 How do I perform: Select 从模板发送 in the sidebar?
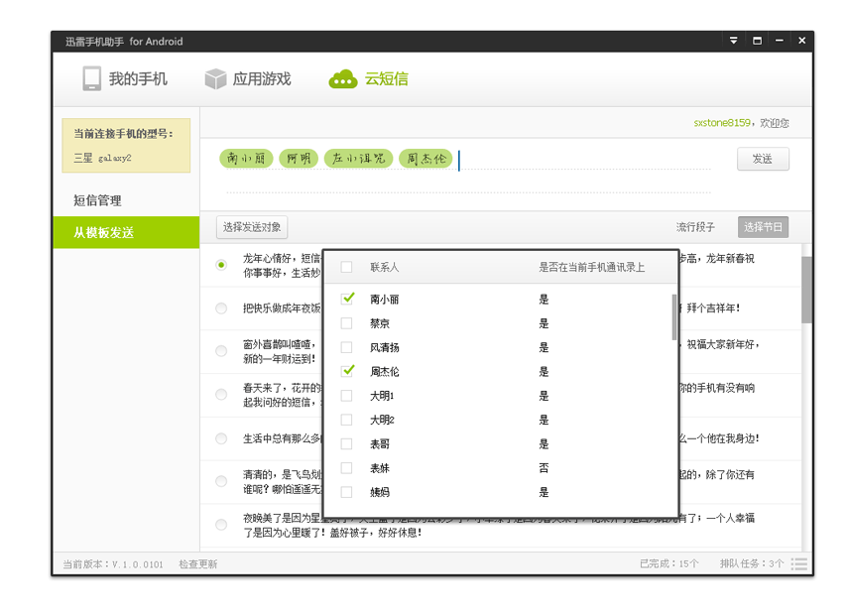103,232
